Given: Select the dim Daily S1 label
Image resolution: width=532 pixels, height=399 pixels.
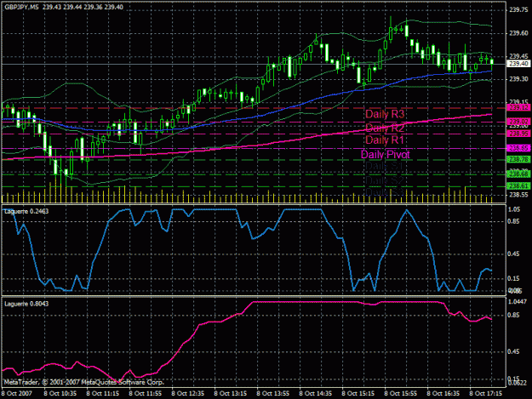Looking at the screenshot, I should (384, 166).
